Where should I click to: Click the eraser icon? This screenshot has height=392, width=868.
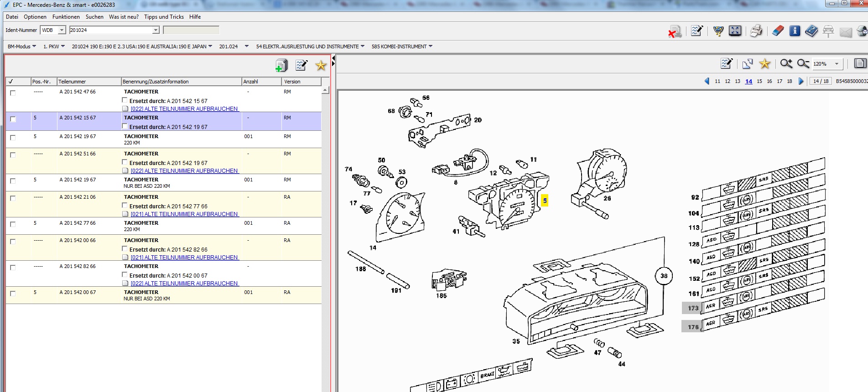(x=778, y=31)
